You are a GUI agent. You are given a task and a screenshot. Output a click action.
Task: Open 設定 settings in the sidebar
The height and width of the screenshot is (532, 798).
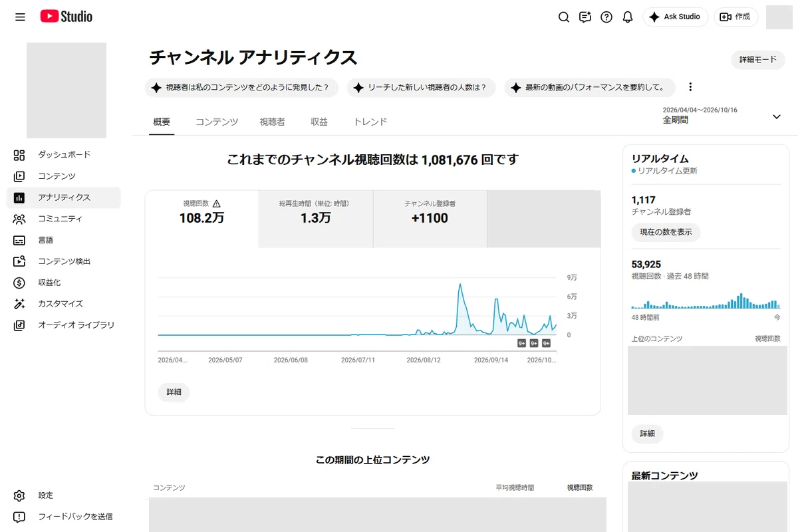point(64,495)
